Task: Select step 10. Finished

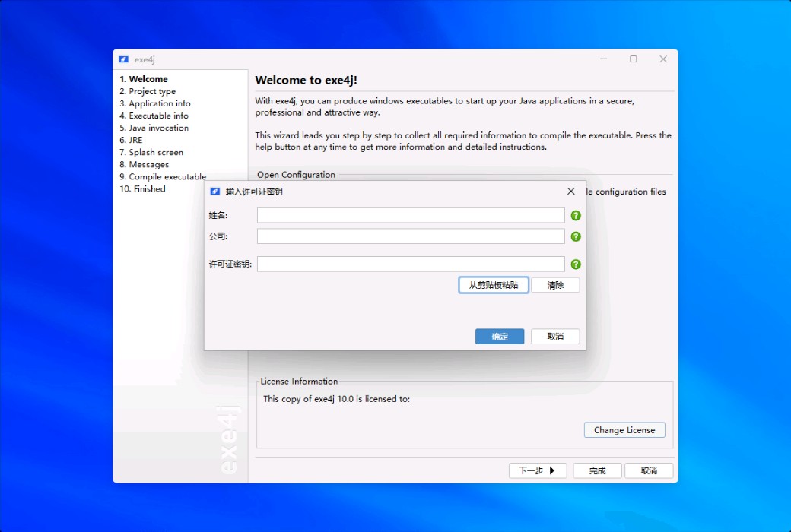Action: (142, 188)
